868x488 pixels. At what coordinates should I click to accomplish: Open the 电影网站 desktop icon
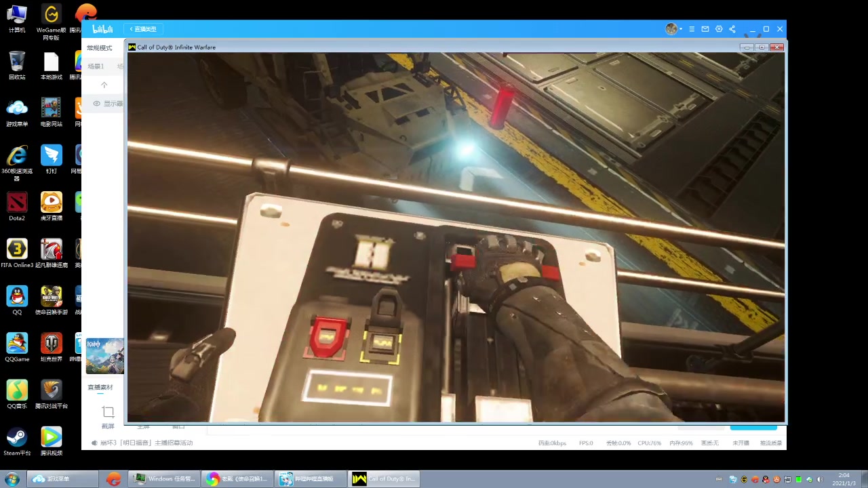pyautogui.click(x=52, y=113)
